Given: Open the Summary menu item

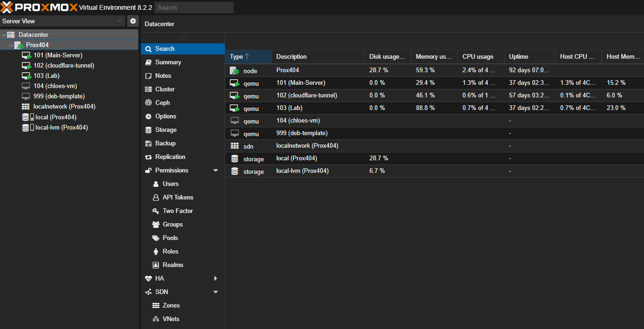Looking at the screenshot, I should pyautogui.click(x=168, y=62).
